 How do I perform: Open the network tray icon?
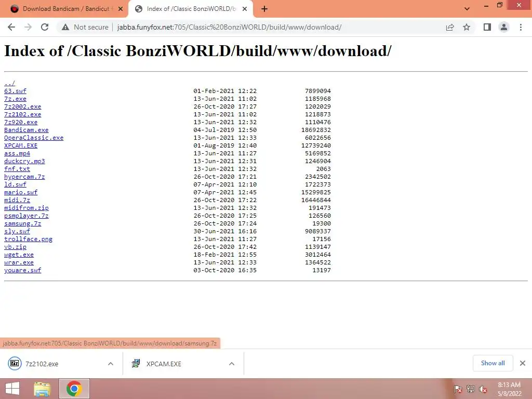(x=471, y=389)
